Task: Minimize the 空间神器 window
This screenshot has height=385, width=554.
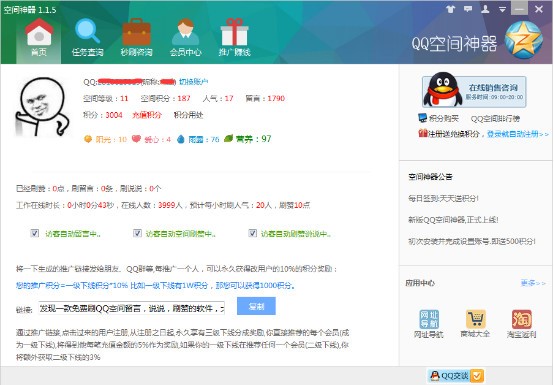Action: [x=519, y=9]
